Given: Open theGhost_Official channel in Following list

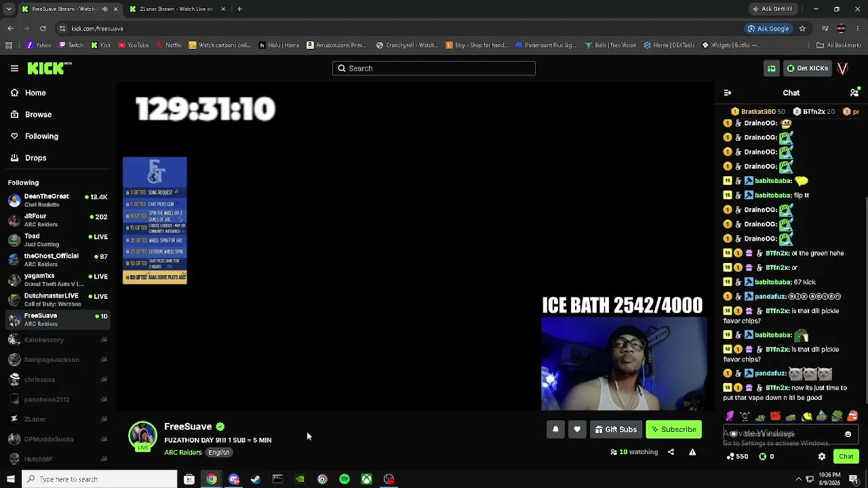Looking at the screenshot, I should point(58,260).
